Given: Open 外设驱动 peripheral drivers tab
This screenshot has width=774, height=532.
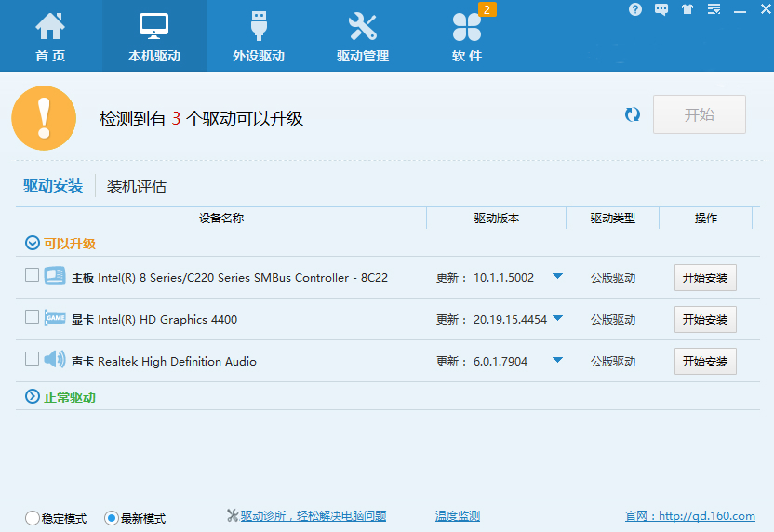Looking at the screenshot, I should (x=259, y=36).
